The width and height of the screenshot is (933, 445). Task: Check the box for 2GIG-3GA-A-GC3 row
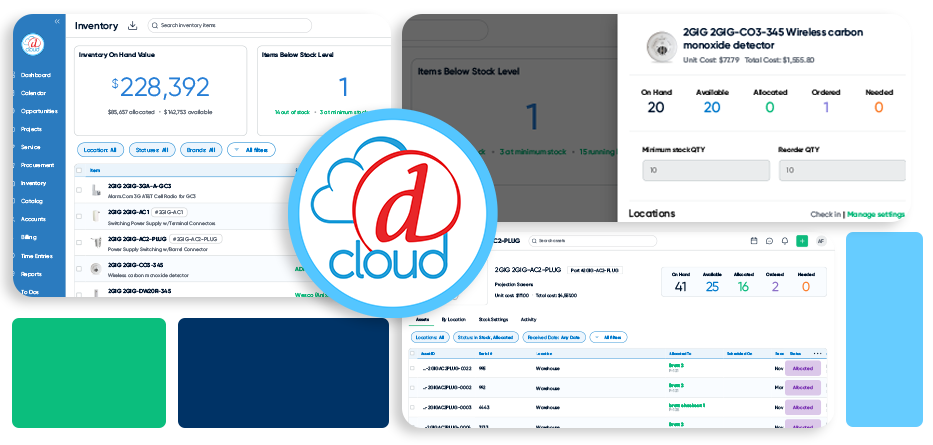[79, 190]
